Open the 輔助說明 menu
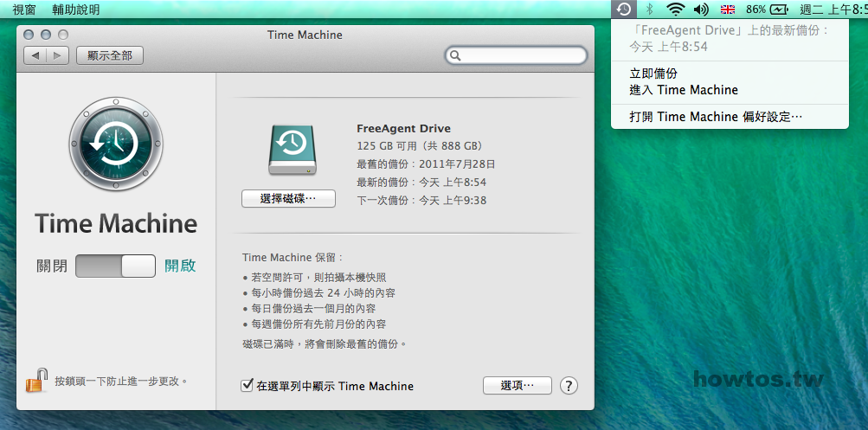Image resolution: width=868 pixels, height=430 pixels. click(x=76, y=10)
